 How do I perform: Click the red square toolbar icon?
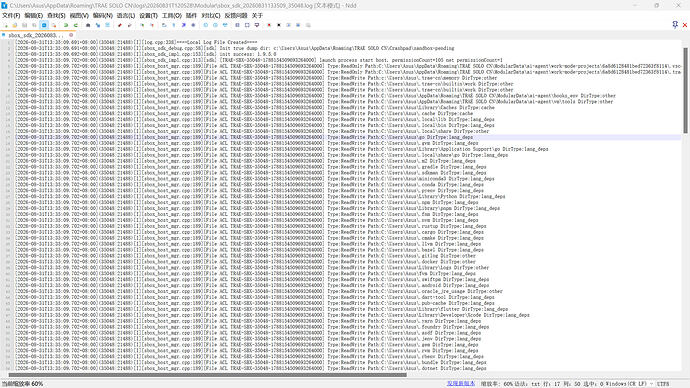(x=269, y=25)
